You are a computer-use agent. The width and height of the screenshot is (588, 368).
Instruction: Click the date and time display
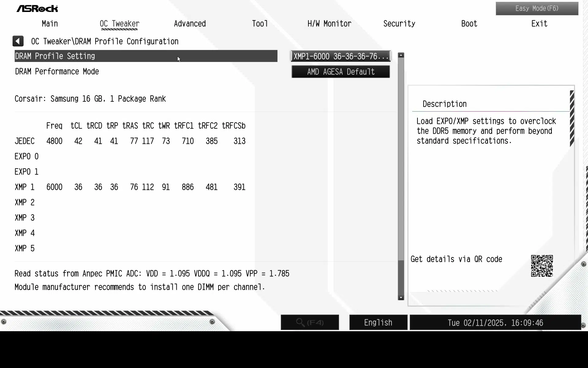495,322
